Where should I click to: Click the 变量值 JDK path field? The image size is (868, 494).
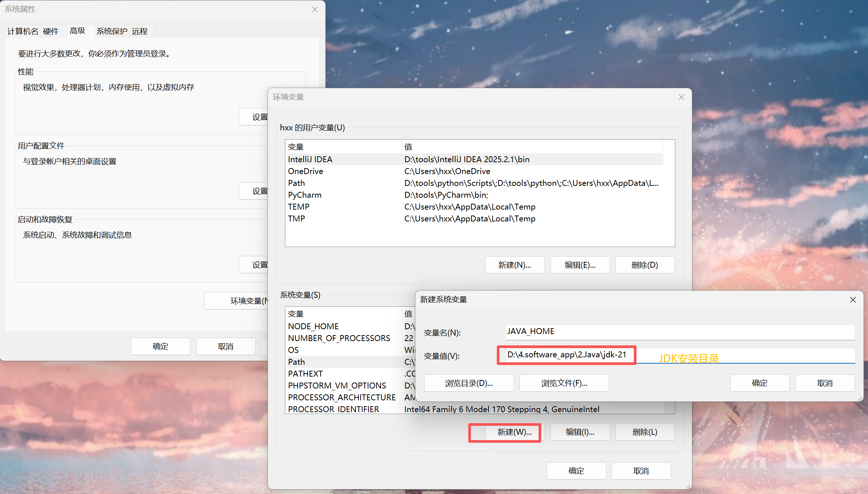point(566,355)
